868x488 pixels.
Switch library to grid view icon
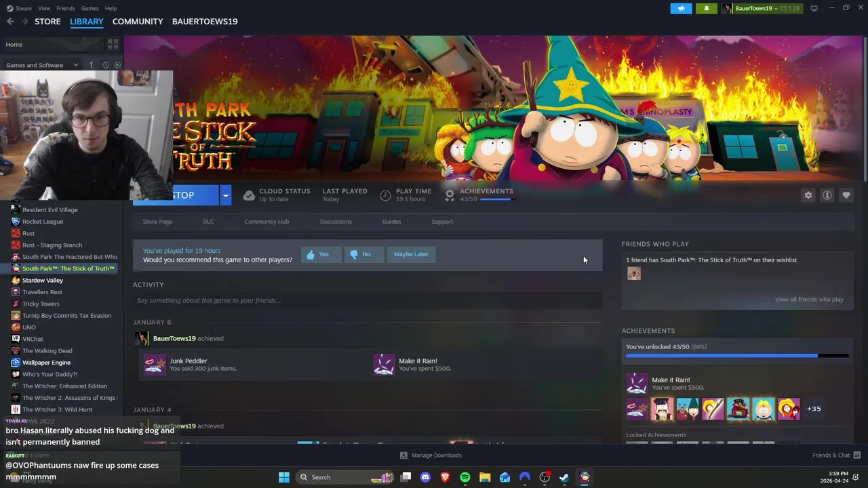click(x=113, y=44)
